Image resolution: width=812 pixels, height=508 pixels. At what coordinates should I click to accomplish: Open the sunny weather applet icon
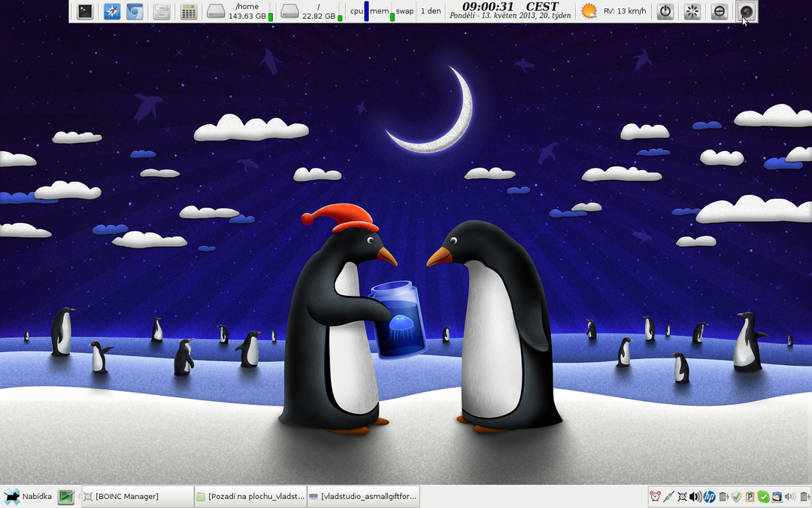(589, 11)
